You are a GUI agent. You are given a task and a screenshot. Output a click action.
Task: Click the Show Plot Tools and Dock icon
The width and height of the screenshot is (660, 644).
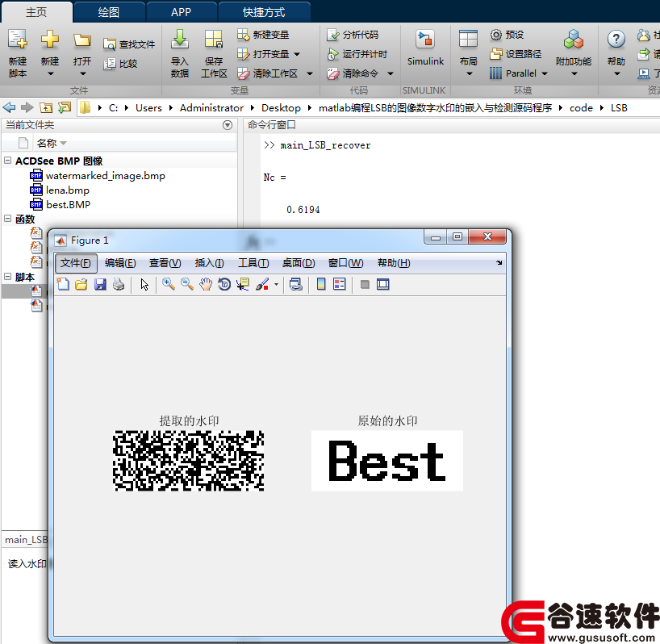[x=383, y=285]
